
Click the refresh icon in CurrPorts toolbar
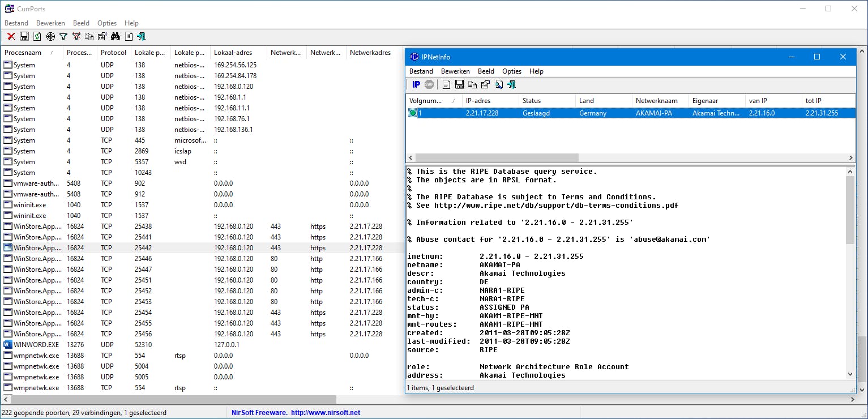37,36
